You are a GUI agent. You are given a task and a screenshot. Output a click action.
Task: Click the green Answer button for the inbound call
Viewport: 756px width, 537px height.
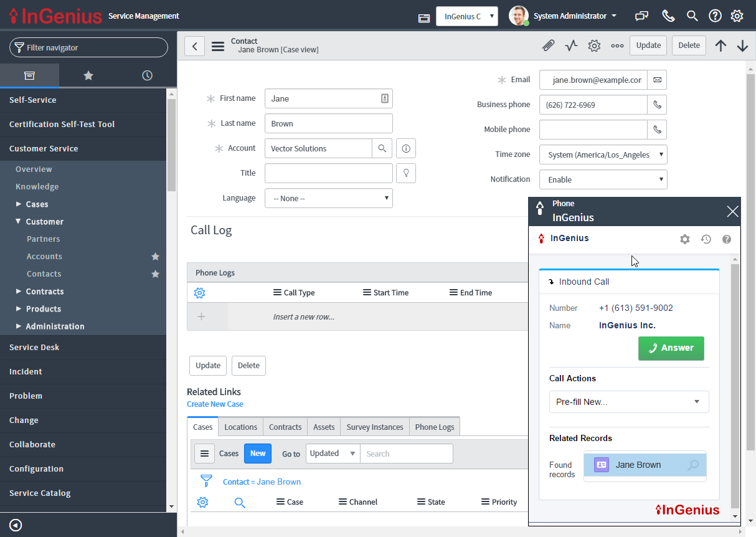pos(671,348)
